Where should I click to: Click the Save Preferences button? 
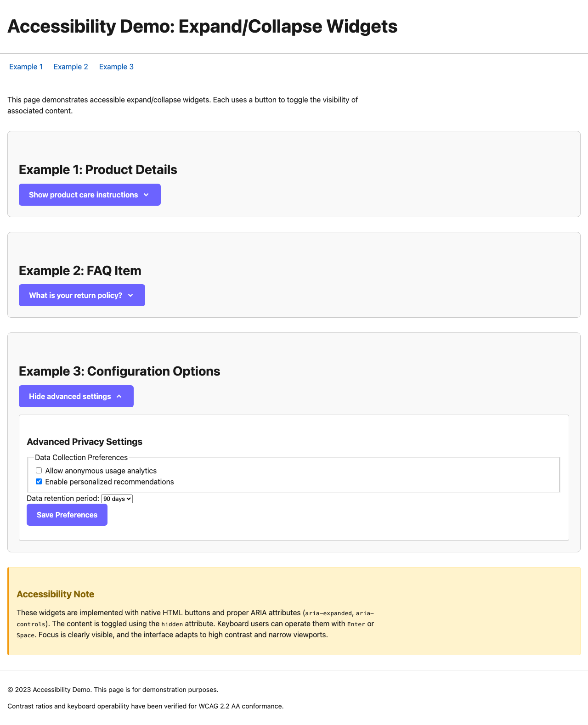(x=67, y=515)
